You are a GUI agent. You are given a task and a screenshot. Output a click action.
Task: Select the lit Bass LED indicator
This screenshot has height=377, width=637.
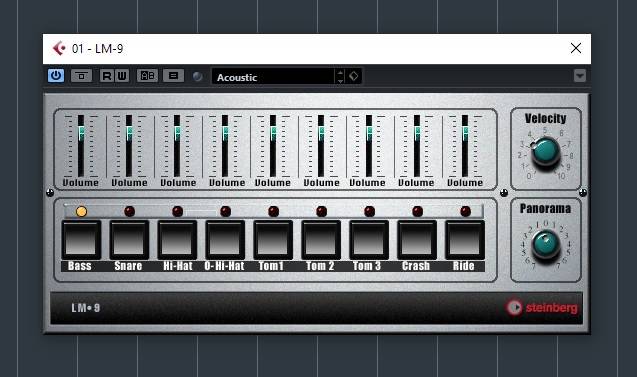pos(81,211)
